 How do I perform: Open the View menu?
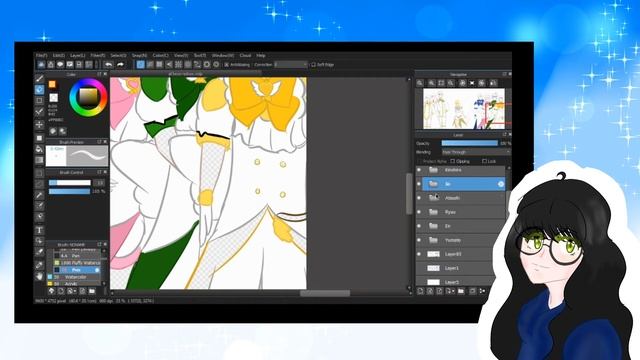tap(181, 55)
